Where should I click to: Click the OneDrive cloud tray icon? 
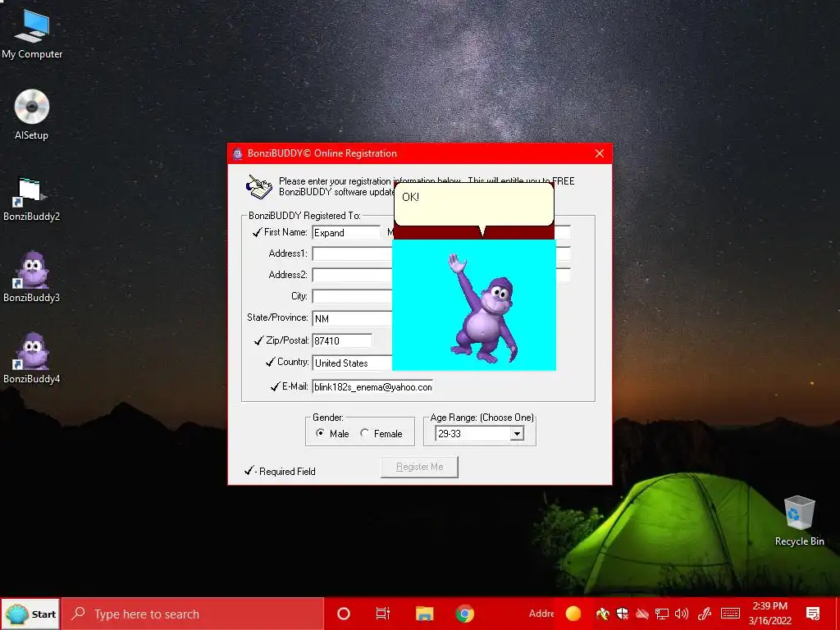point(641,614)
